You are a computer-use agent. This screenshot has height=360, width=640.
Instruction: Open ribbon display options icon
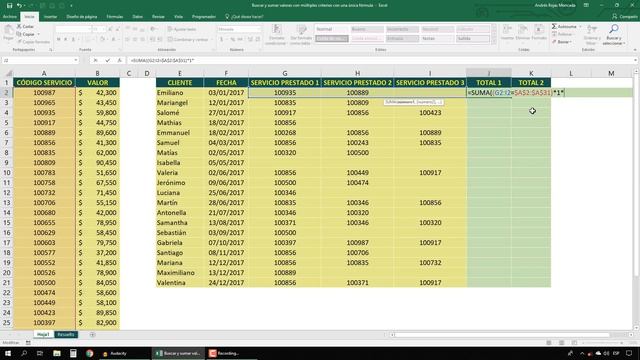586,5
